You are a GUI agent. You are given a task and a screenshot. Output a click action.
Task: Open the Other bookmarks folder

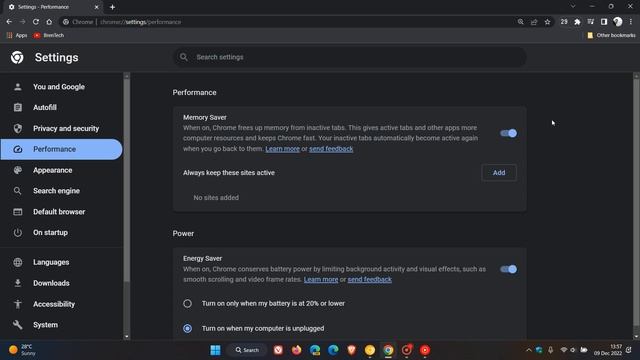[611, 36]
